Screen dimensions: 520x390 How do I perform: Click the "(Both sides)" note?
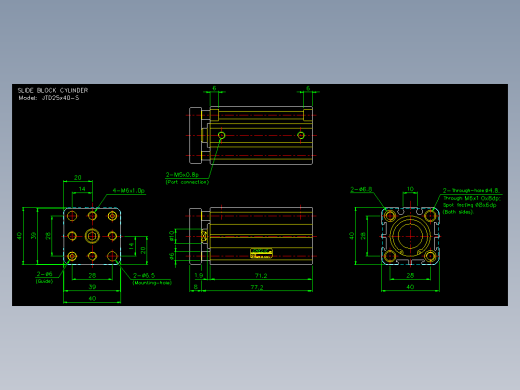click(x=458, y=212)
